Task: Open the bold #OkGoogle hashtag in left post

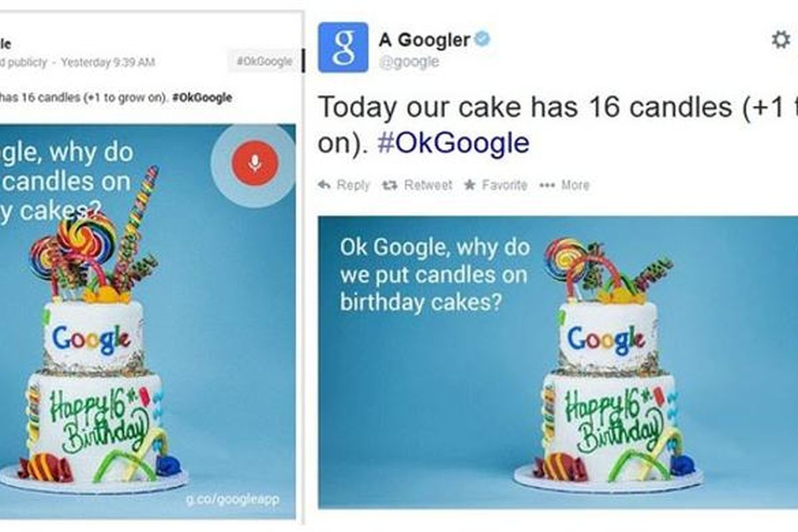Action: tap(201, 97)
